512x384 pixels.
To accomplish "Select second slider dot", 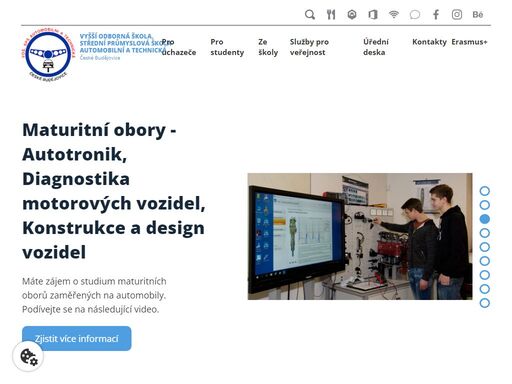I will [x=485, y=205].
